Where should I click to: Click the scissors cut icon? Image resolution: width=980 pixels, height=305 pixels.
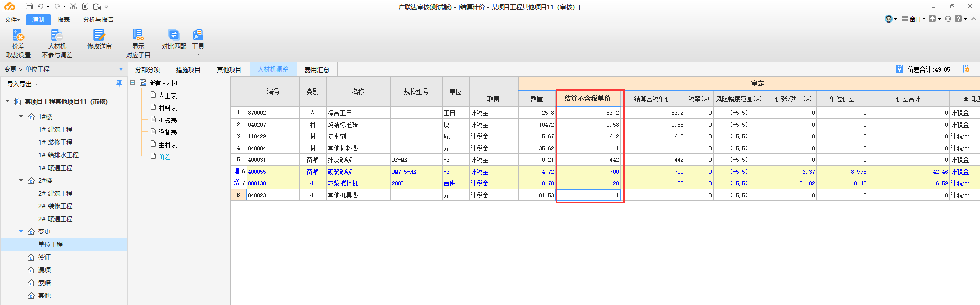point(73,6)
